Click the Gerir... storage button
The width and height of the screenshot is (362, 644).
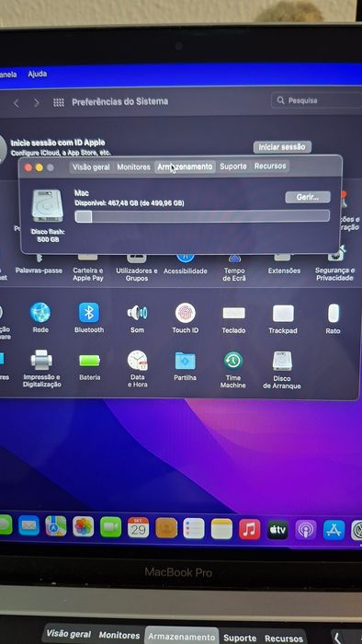pos(308,197)
